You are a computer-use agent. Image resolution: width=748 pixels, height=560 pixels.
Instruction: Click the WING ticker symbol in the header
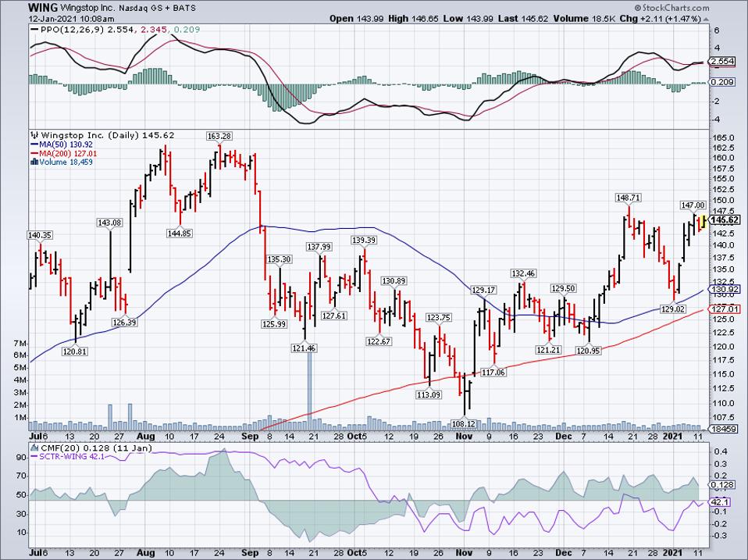pos(44,8)
